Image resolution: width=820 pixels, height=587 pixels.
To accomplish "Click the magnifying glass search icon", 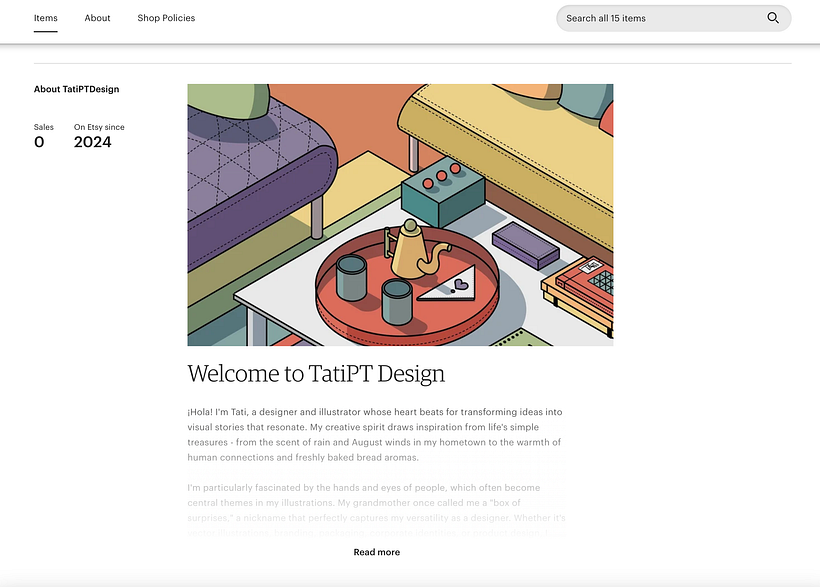I will coord(773,18).
